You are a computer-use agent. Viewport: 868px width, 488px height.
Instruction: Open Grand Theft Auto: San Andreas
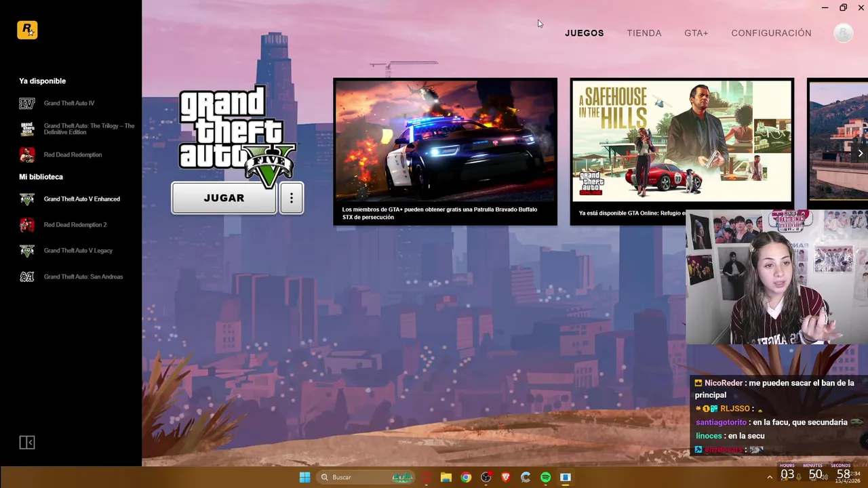pyautogui.click(x=83, y=277)
